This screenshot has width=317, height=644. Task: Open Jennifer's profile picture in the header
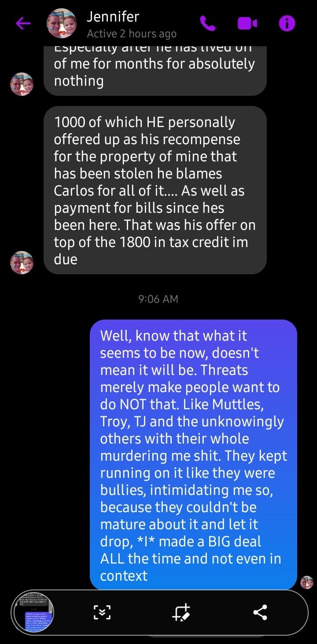click(x=62, y=24)
